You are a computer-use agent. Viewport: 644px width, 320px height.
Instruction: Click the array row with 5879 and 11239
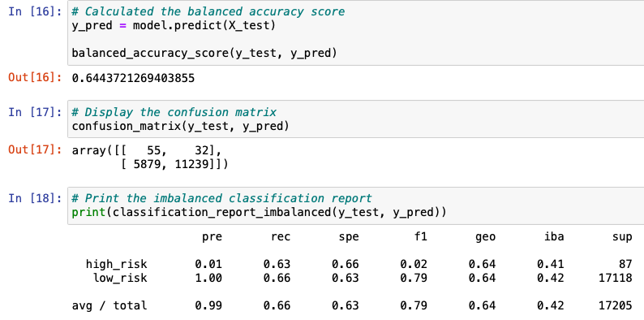pyautogui.click(x=175, y=165)
